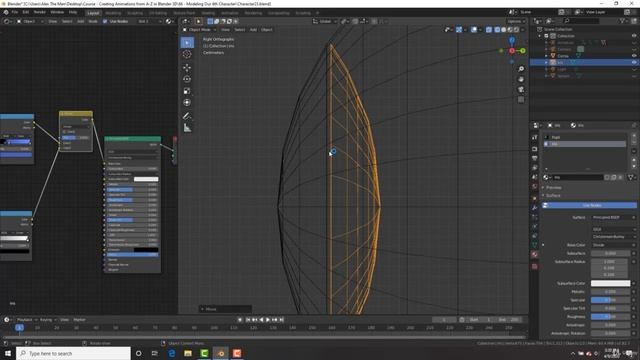Open the Output properties tab icon

(x=535, y=158)
